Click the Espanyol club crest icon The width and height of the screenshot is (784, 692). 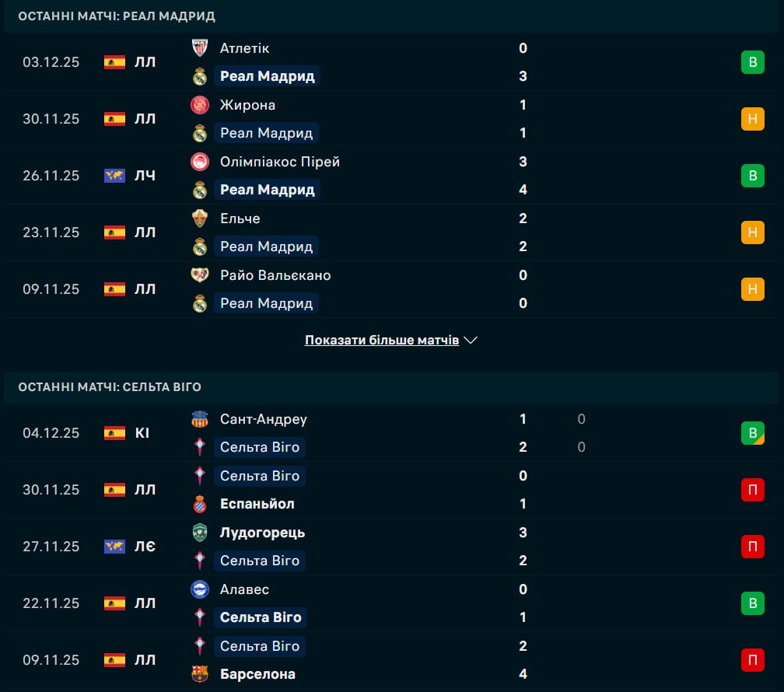pos(200,504)
